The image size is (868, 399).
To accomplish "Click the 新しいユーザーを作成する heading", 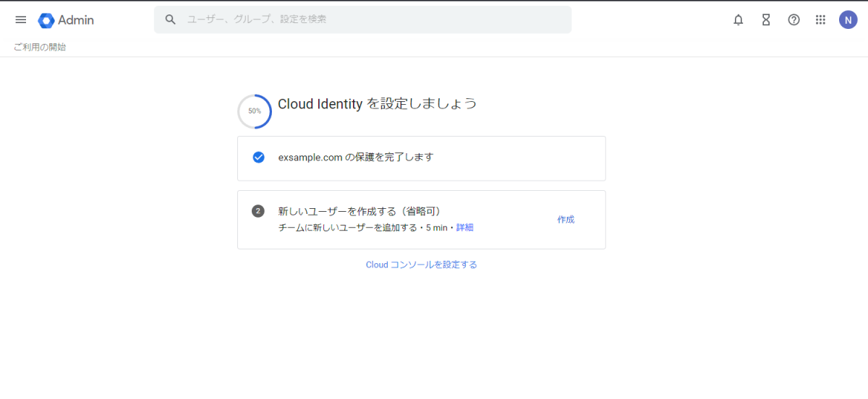I will click(359, 211).
